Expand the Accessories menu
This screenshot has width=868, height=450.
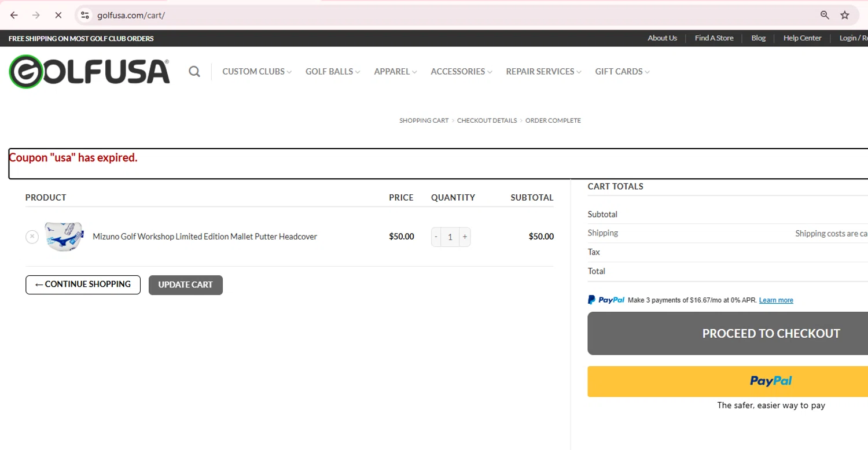click(461, 72)
